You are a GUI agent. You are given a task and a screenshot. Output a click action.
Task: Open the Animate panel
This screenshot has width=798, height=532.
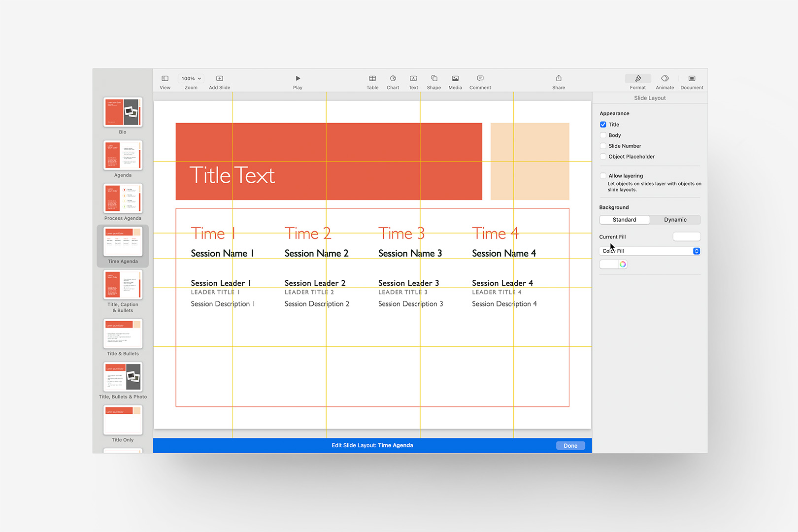coord(665,80)
